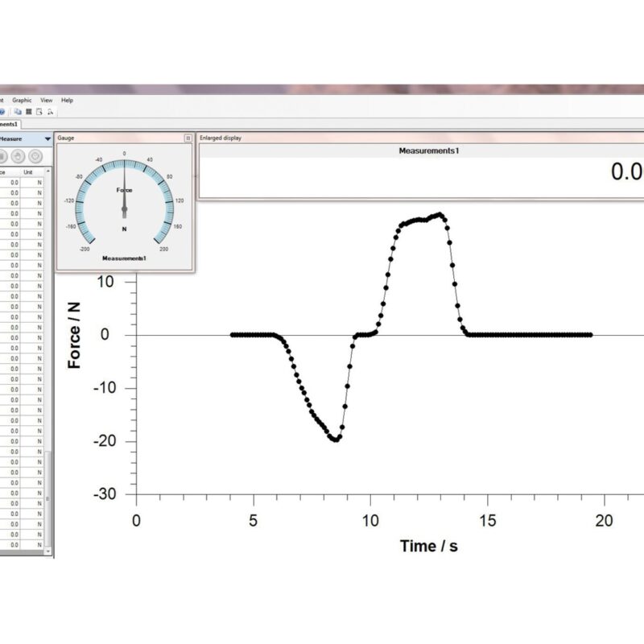
Task: Expand the Measure panel dropdown arrow
Action: pyautogui.click(x=47, y=139)
